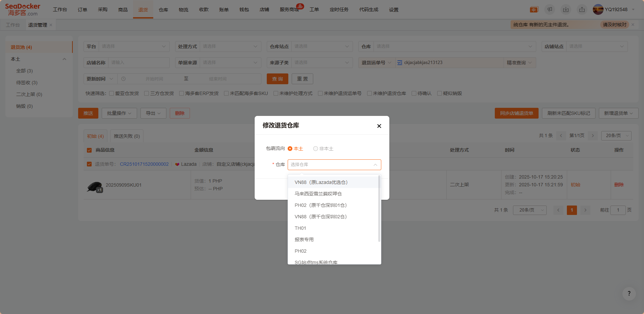644x314 pixels.
Task: Close the 修改退货仓库 dialog with X
Action: tap(379, 126)
